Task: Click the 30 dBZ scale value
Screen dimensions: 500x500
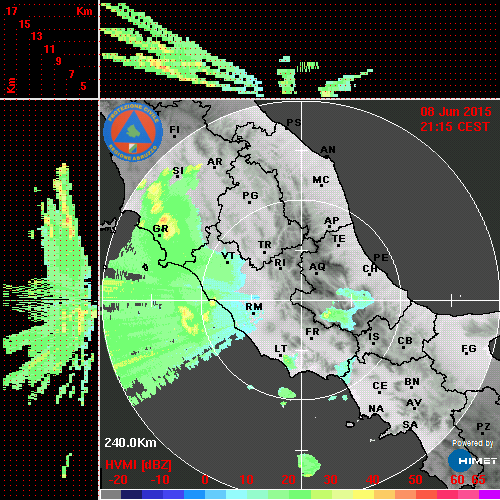Action: pos(330,480)
